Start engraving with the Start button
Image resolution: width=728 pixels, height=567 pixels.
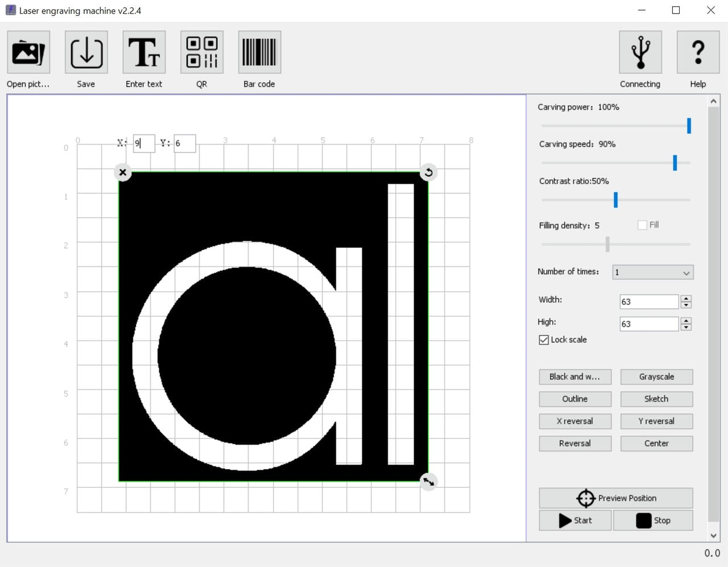coord(575,520)
